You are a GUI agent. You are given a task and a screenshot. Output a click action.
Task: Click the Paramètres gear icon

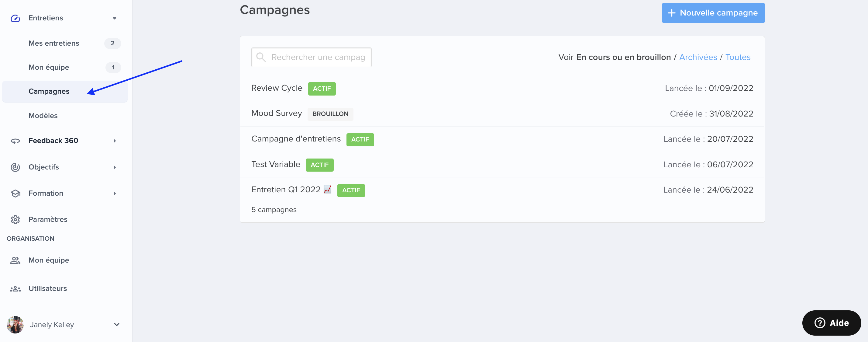(x=15, y=220)
